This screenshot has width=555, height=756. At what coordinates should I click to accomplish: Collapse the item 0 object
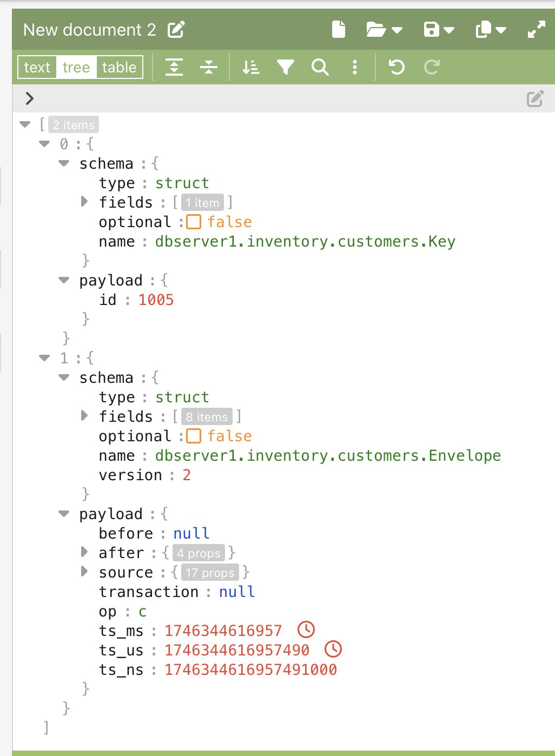point(44,144)
